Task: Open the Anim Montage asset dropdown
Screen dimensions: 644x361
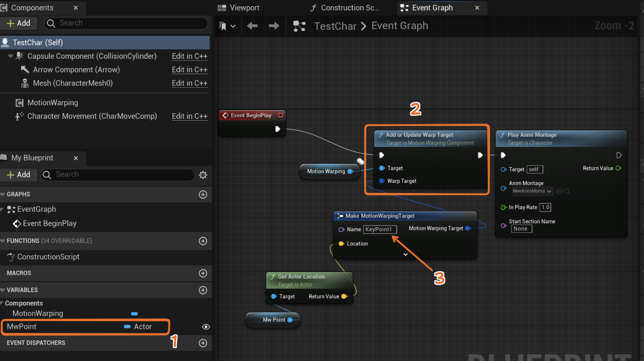Action: coord(532,191)
